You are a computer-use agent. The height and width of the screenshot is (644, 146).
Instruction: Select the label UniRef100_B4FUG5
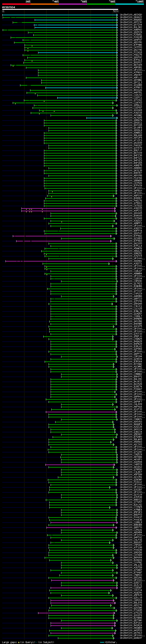tap(131, 163)
